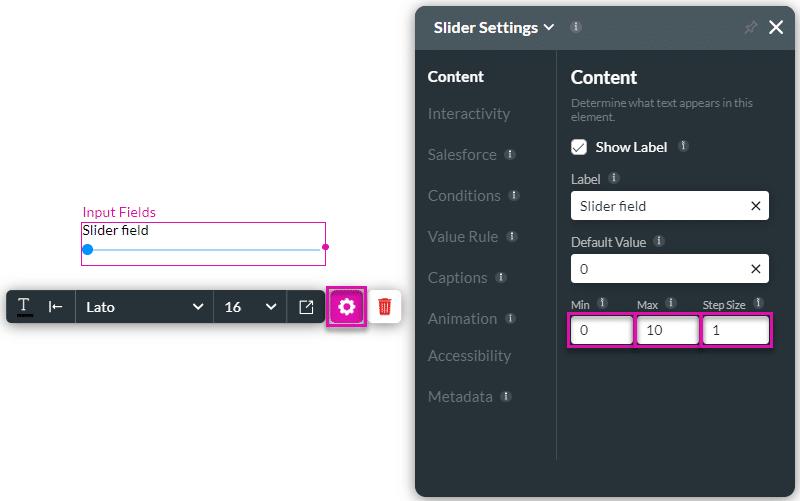
Task: Delete element with red trash icon
Action: tap(385, 307)
